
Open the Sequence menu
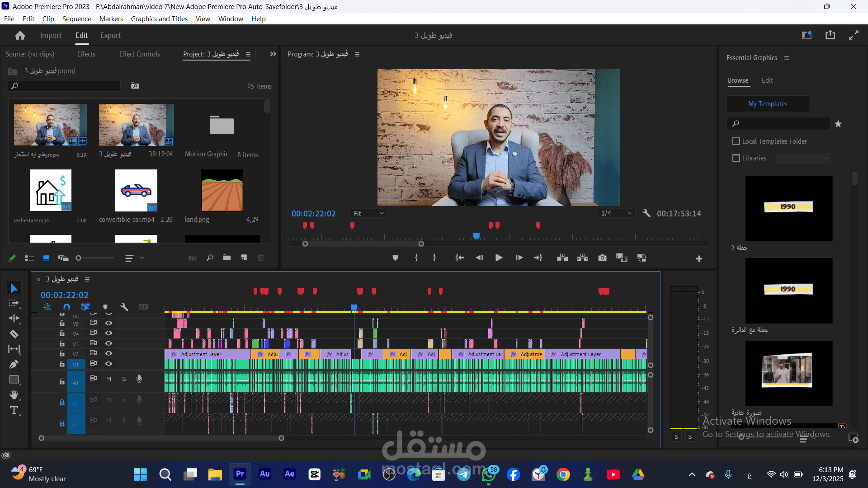(76, 19)
